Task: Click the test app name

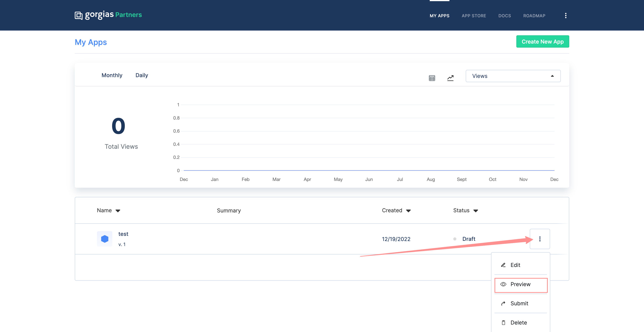Action: coord(123,234)
